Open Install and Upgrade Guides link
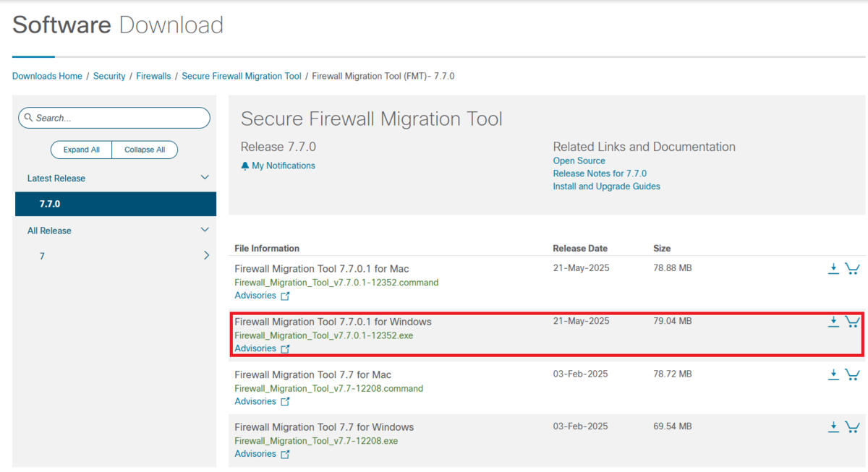The image size is (868, 472). coord(607,186)
